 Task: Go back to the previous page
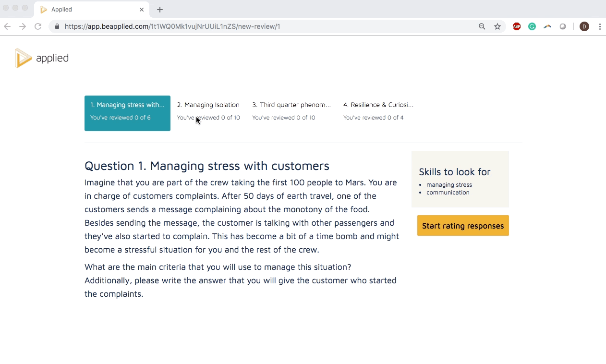tap(7, 26)
